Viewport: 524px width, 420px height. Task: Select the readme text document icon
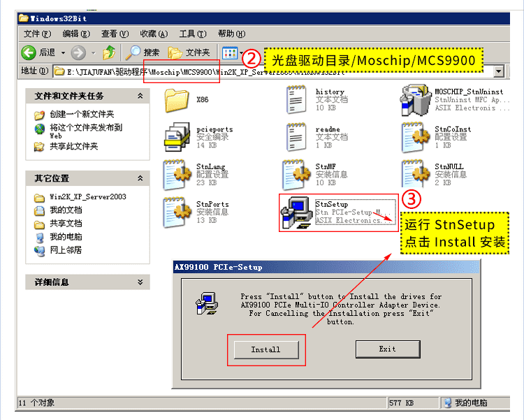[x=296, y=137]
